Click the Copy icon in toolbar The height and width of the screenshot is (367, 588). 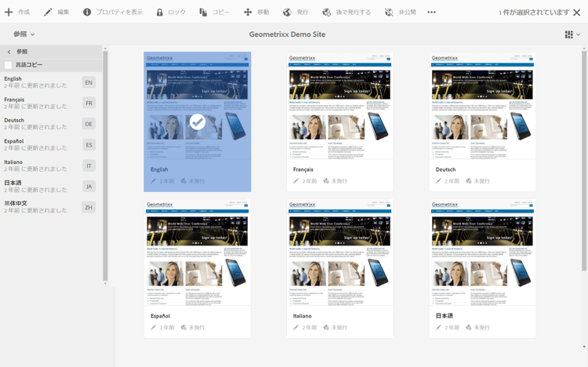tap(203, 12)
